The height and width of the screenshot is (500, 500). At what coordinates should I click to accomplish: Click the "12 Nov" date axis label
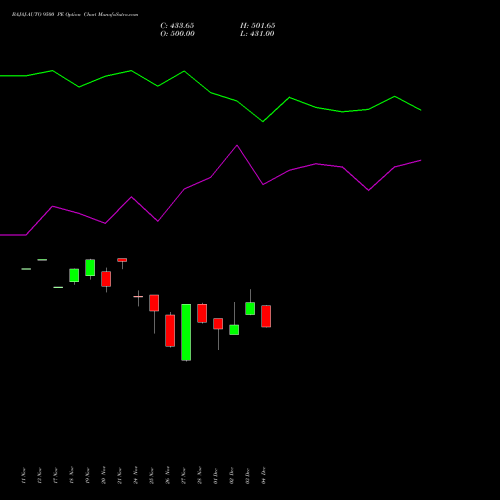click(39, 475)
